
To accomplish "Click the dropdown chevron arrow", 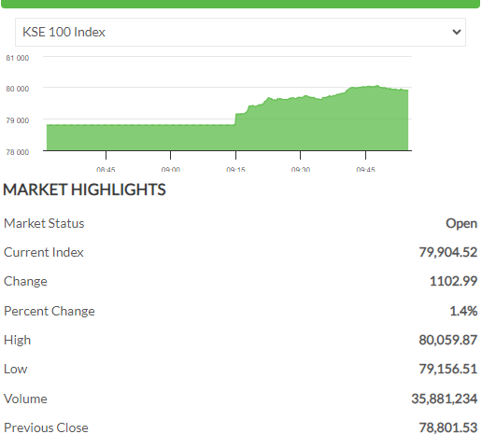I will (x=457, y=32).
